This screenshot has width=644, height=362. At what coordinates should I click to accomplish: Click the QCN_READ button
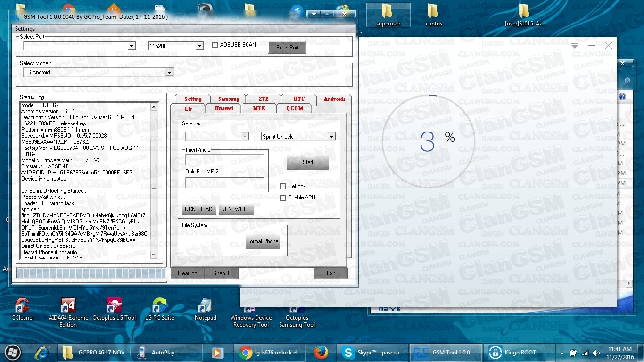pyautogui.click(x=199, y=209)
